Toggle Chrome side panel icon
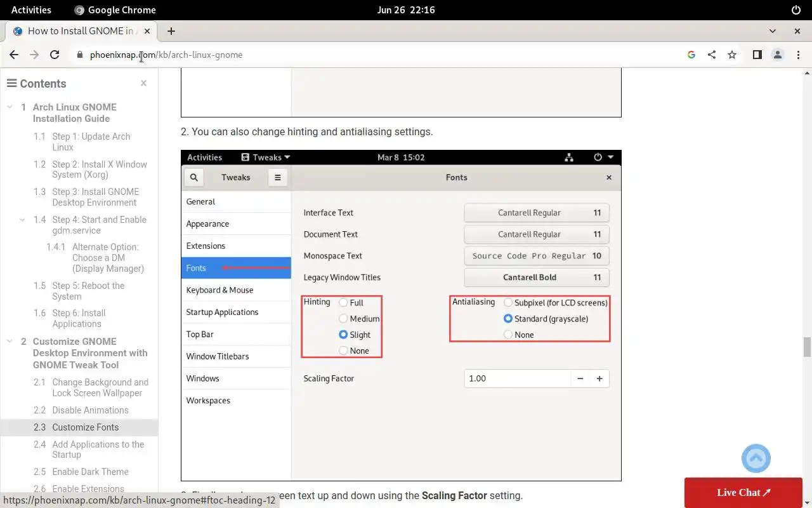The width and height of the screenshot is (812, 508). 757,55
